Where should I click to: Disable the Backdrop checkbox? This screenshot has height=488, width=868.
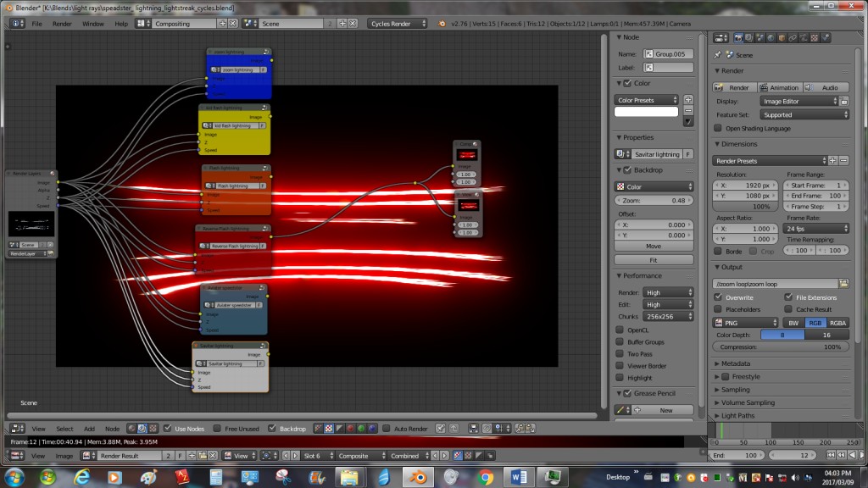[x=271, y=429]
